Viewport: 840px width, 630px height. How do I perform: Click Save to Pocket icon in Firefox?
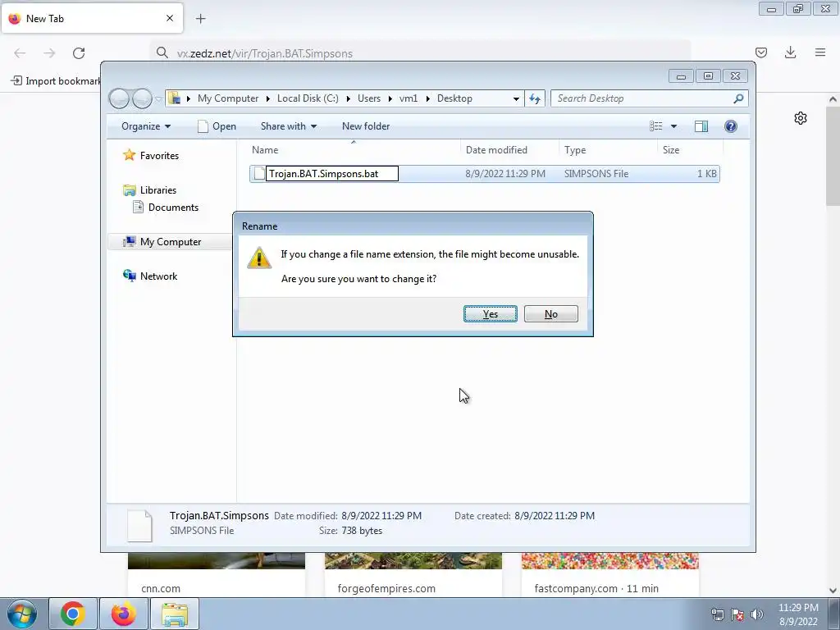pyautogui.click(x=760, y=52)
